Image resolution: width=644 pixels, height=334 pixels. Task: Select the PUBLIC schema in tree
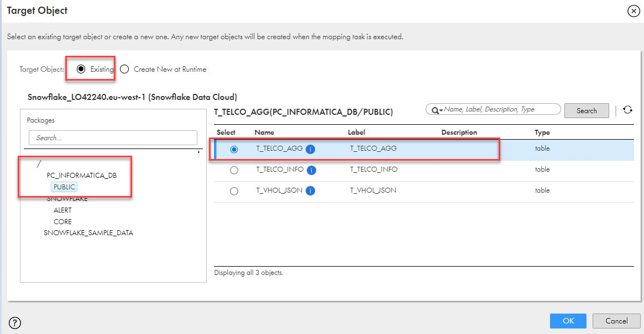point(65,187)
